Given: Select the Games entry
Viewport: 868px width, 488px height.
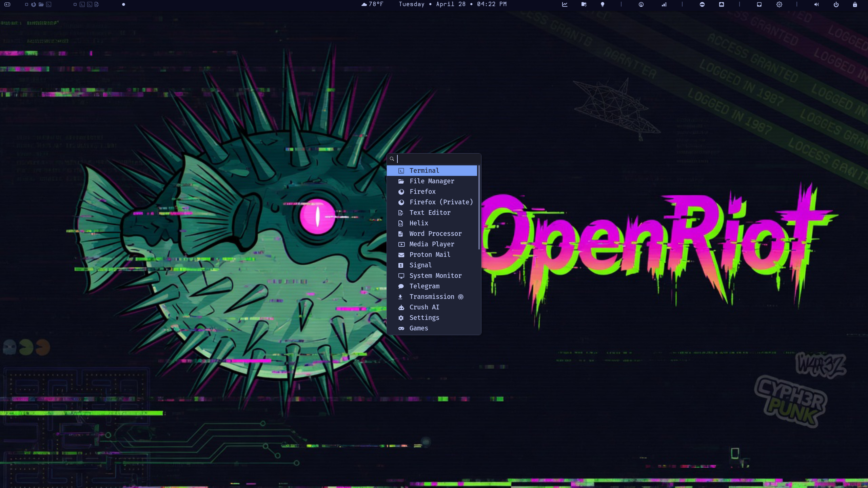Looking at the screenshot, I should 432,328.
